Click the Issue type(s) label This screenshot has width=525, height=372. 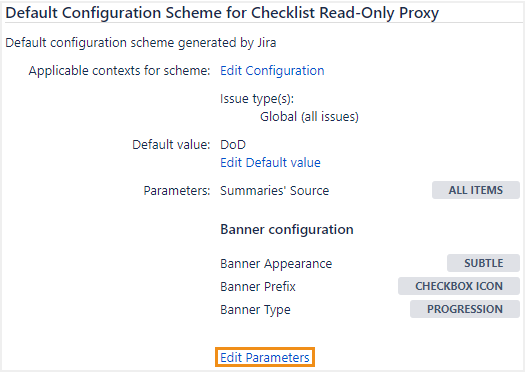click(x=257, y=99)
